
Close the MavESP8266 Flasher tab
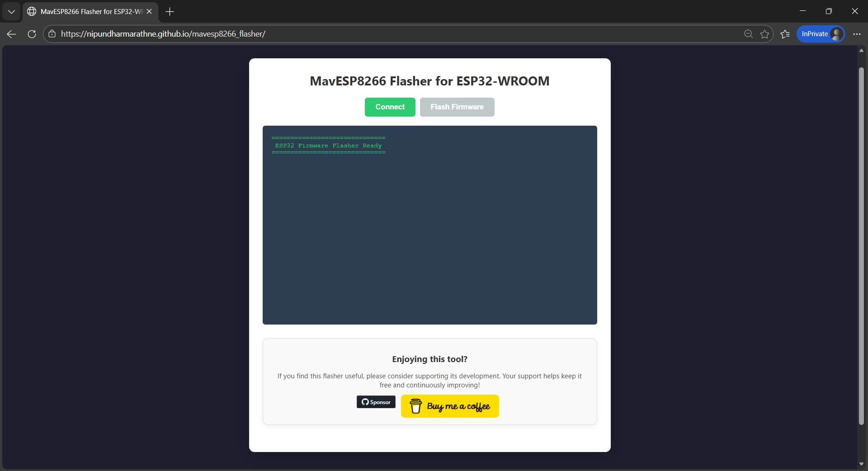tap(149, 12)
